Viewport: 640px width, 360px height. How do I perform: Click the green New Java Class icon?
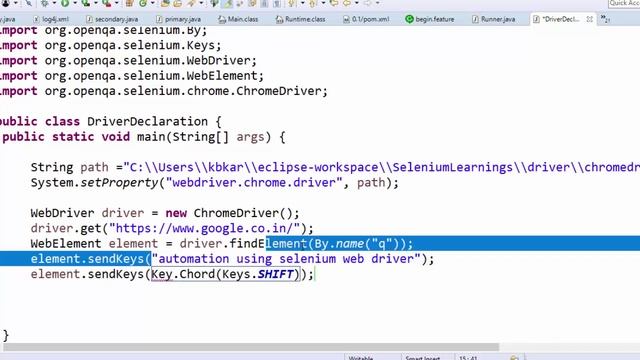143,3
